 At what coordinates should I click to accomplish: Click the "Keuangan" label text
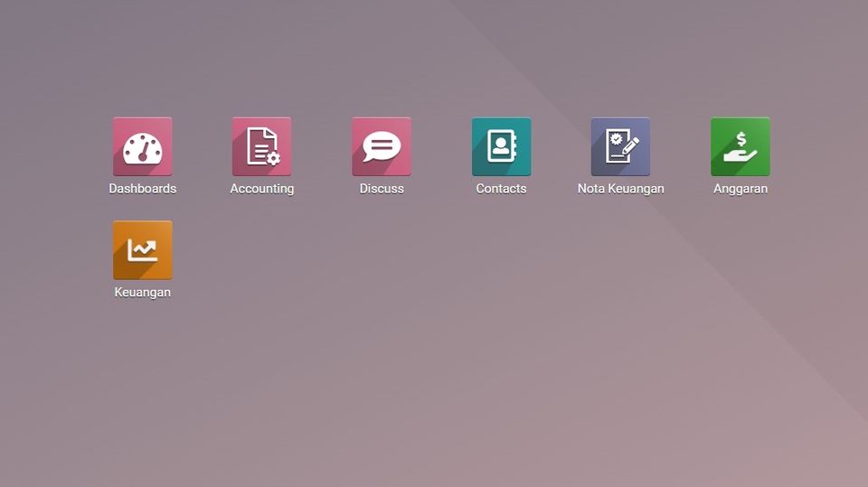[142, 293]
